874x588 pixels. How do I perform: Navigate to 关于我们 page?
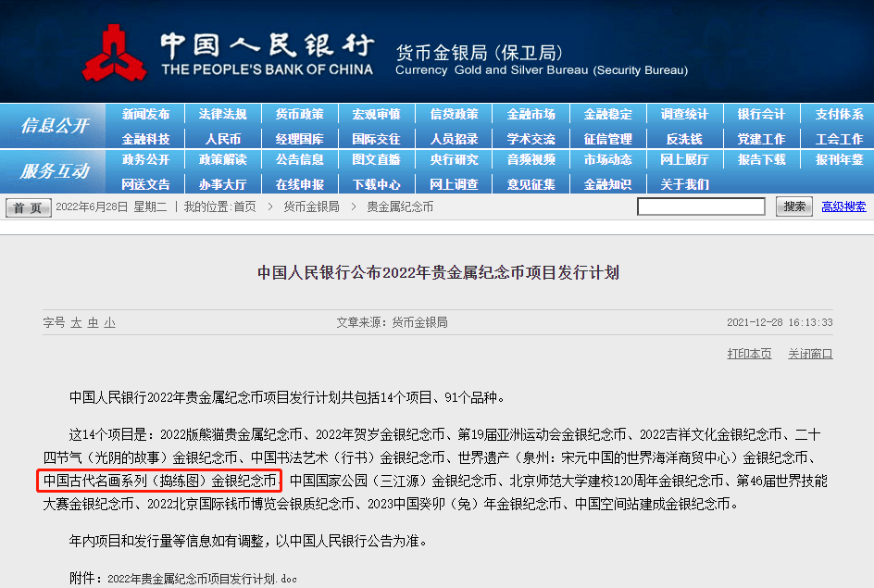tap(684, 184)
